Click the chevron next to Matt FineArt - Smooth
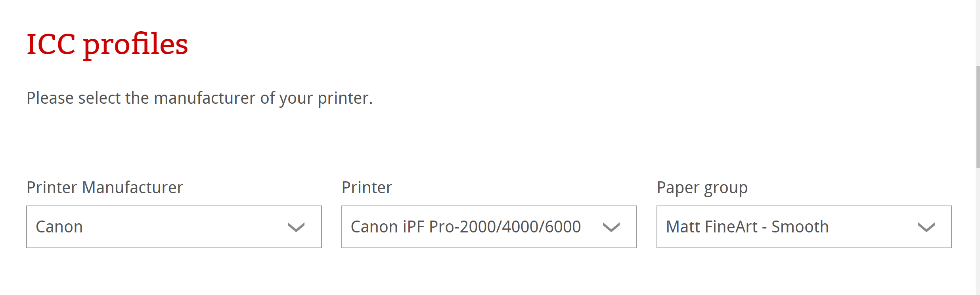The image size is (980, 295). coord(926,227)
